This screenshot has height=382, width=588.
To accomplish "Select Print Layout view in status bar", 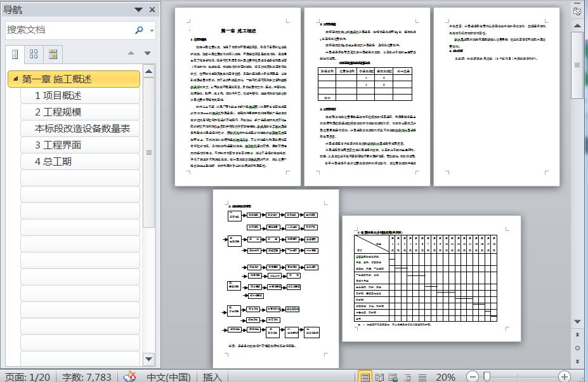I will pyautogui.click(x=365, y=377).
